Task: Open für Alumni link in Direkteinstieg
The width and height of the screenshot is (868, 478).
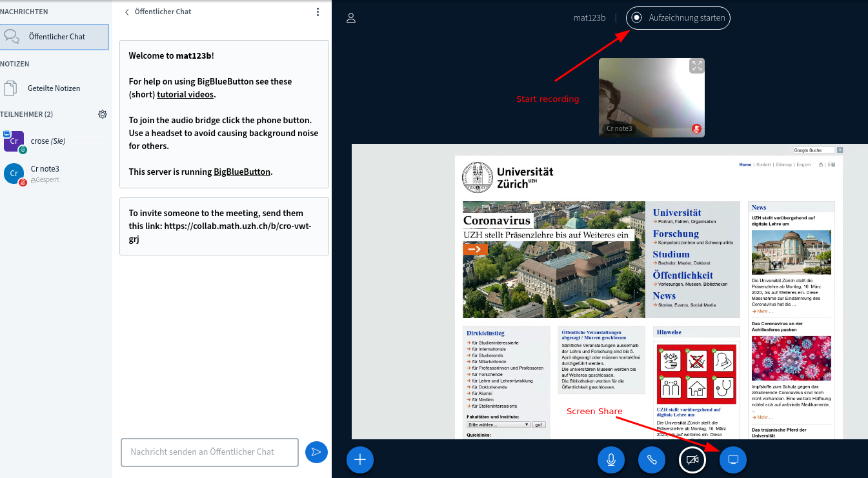Action: (x=481, y=393)
